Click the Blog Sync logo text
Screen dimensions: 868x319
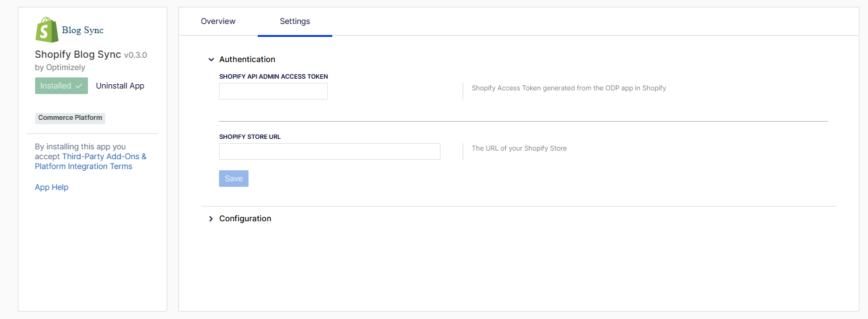click(x=83, y=30)
